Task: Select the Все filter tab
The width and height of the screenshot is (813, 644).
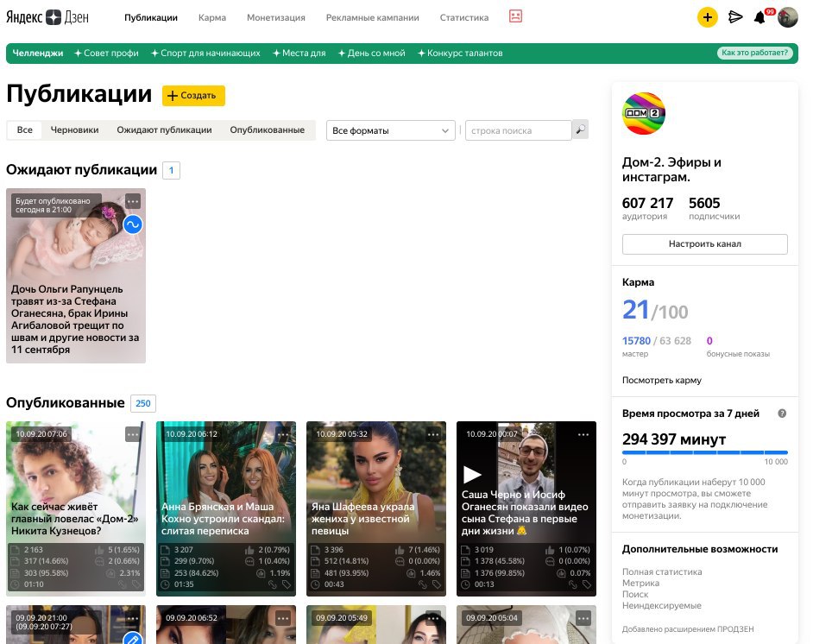Action: 24,129
